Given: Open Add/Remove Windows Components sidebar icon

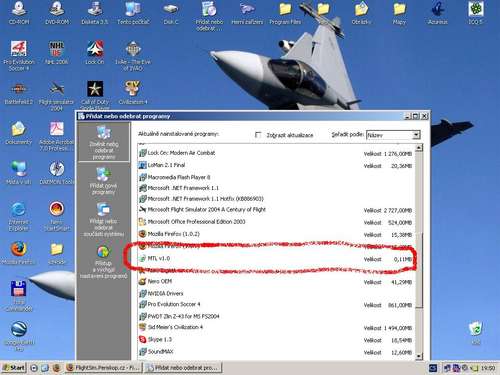Looking at the screenshot, I should tap(104, 220).
